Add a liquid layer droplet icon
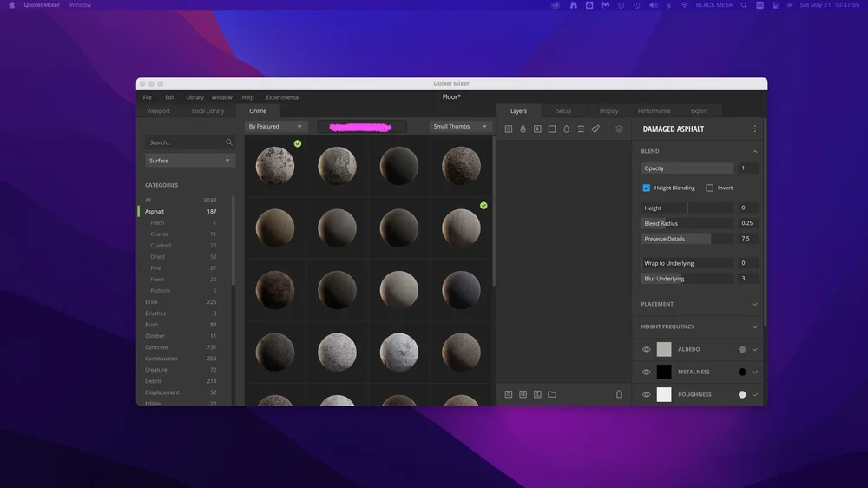868x488 pixels. coord(566,129)
